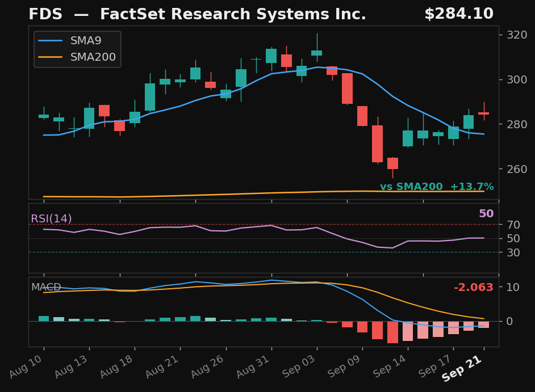Click the 260 price axis label
The height and width of the screenshot is (392, 535).
click(x=517, y=169)
